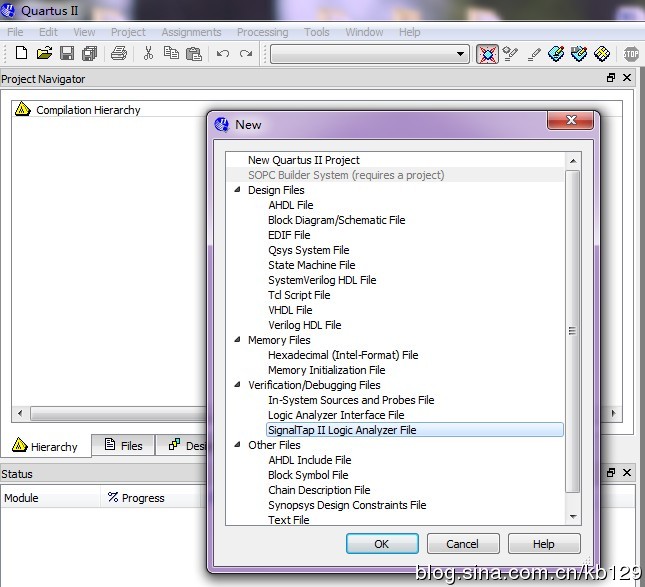Click the checkmark chip toolbar icon

pyautogui.click(x=579, y=54)
